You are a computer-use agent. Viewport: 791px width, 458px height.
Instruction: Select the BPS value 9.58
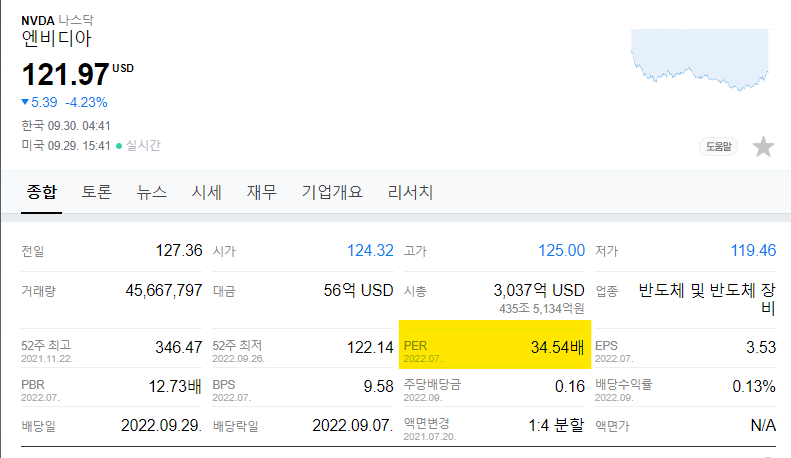(x=378, y=386)
